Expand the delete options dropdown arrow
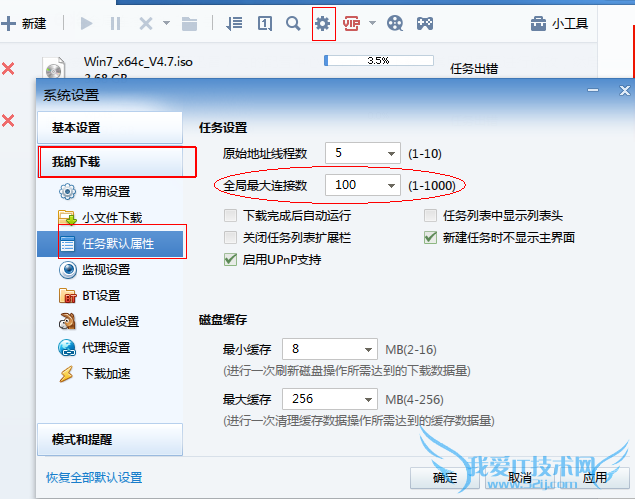The height and width of the screenshot is (499, 635). [x=166, y=23]
